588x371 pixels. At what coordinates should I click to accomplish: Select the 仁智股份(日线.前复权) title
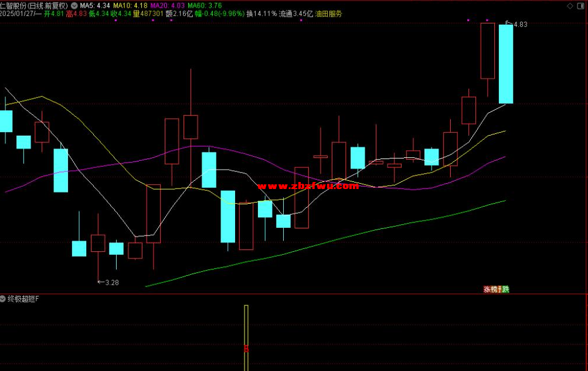click(x=34, y=6)
